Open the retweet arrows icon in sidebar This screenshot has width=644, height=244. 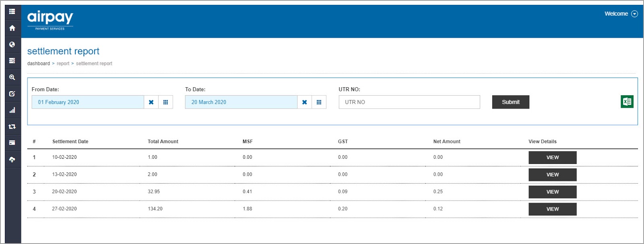[x=12, y=127]
